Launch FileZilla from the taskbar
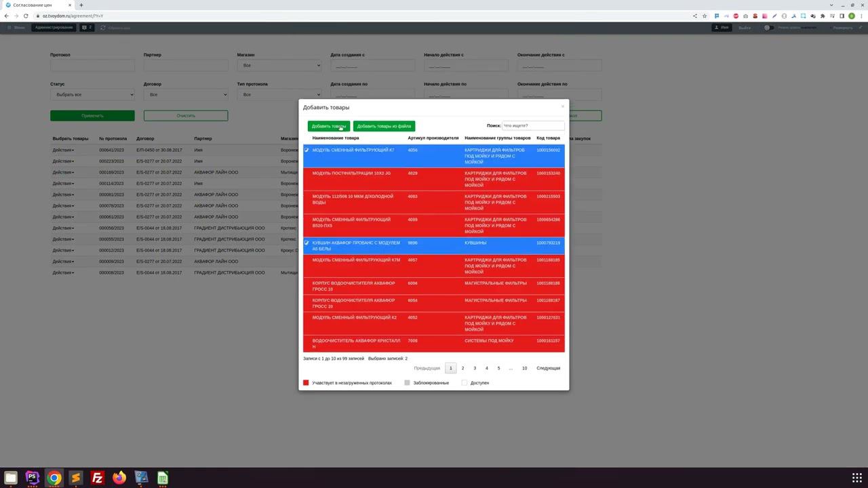This screenshot has width=868, height=488. [x=98, y=478]
